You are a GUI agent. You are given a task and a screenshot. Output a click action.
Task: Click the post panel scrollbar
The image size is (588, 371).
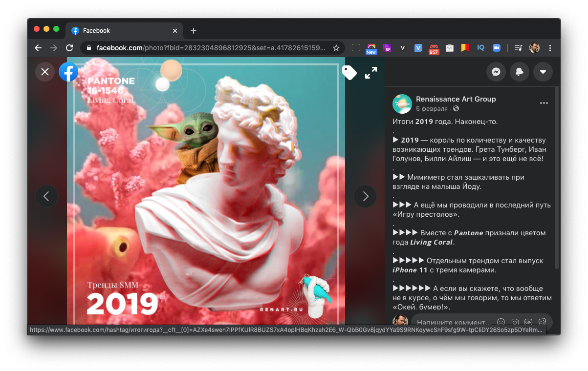click(556, 178)
